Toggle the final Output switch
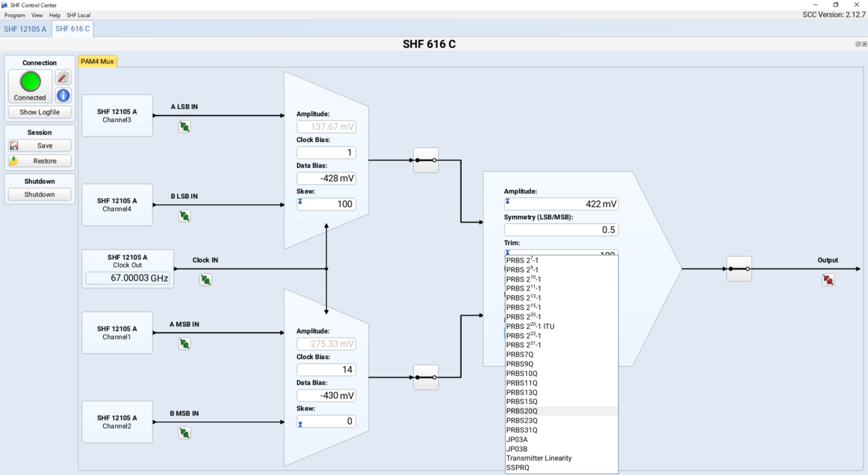The height and width of the screenshot is (475, 868). (738, 269)
